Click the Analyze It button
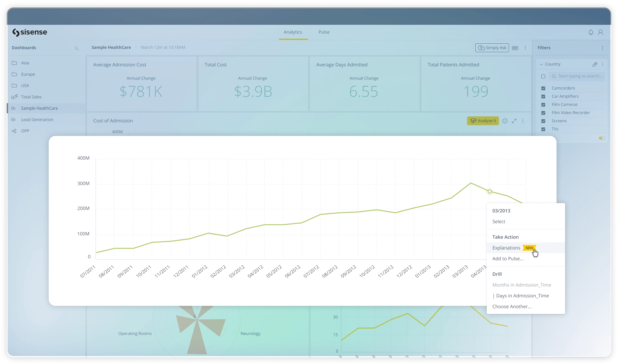618x364 pixels. (483, 121)
